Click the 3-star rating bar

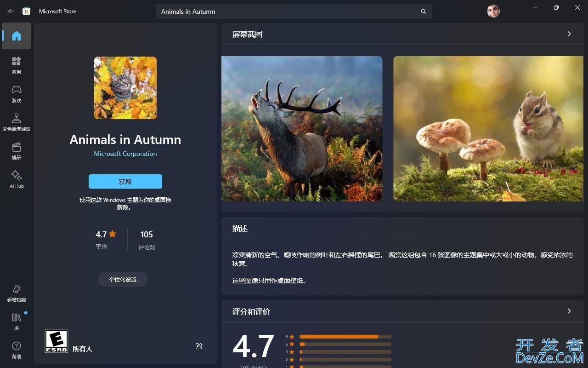(x=345, y=352)
